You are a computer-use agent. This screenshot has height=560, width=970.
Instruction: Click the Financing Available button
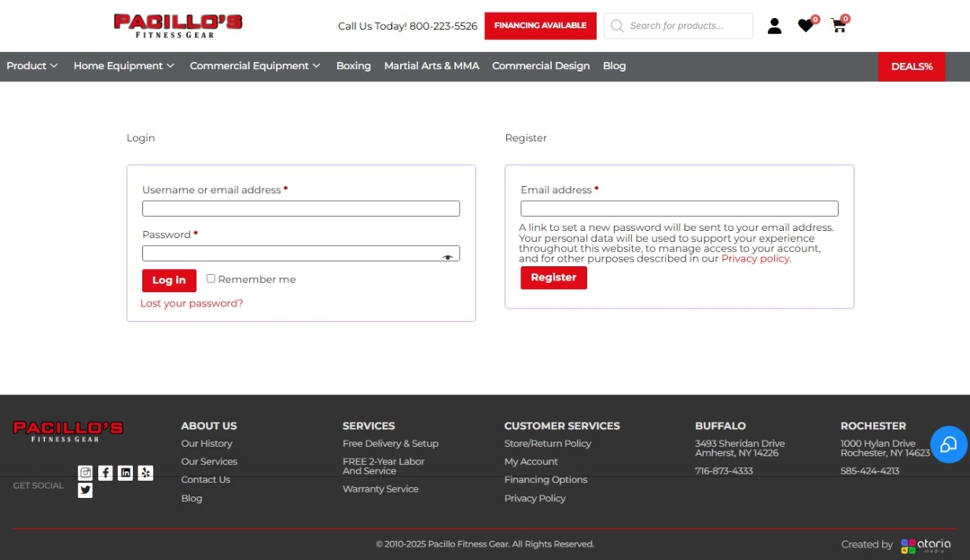[540, 25]
